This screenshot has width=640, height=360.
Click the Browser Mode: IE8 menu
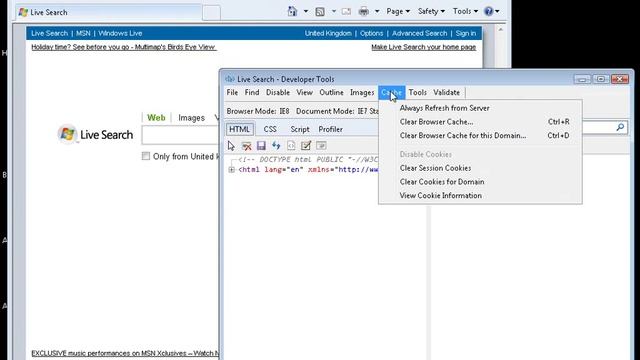(x=258, y=111)
